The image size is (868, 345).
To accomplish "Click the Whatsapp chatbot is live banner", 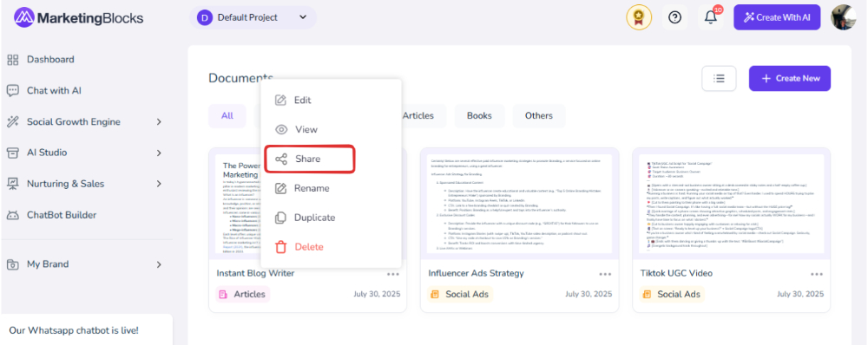I will point(86,330).
